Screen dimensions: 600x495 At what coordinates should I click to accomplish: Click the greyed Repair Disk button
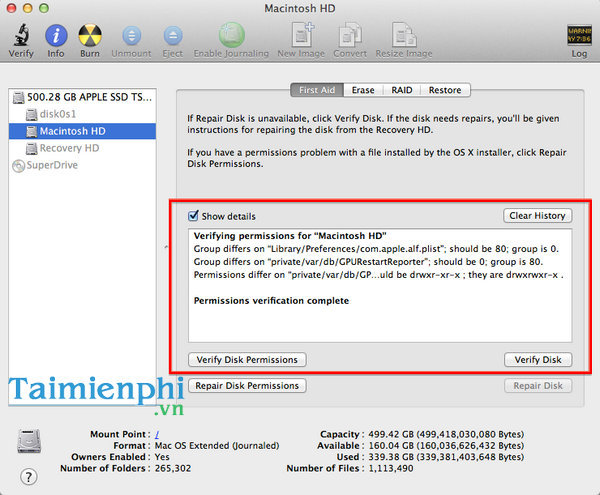coord(538,386)
